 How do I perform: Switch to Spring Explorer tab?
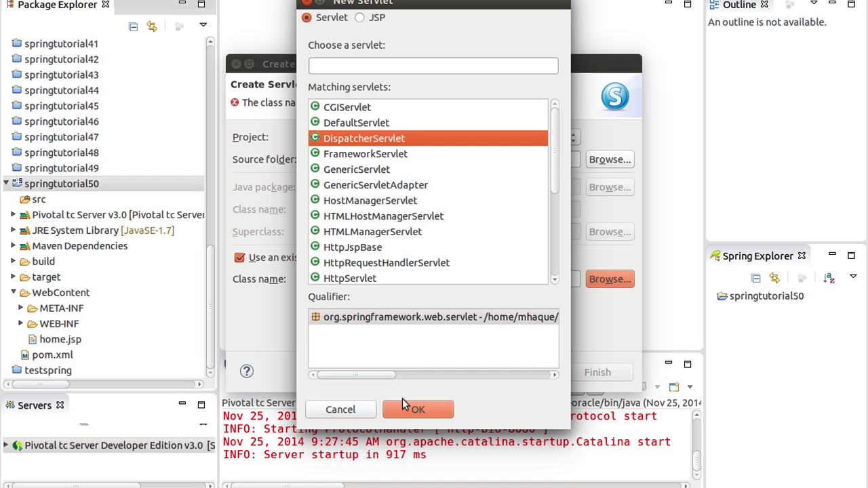757,256
